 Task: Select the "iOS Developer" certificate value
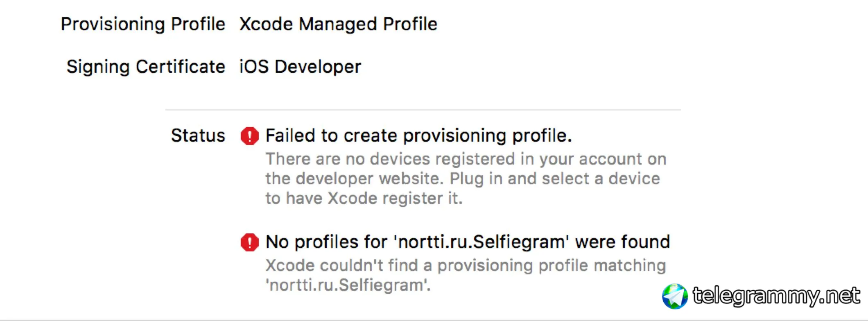(300, 67)
